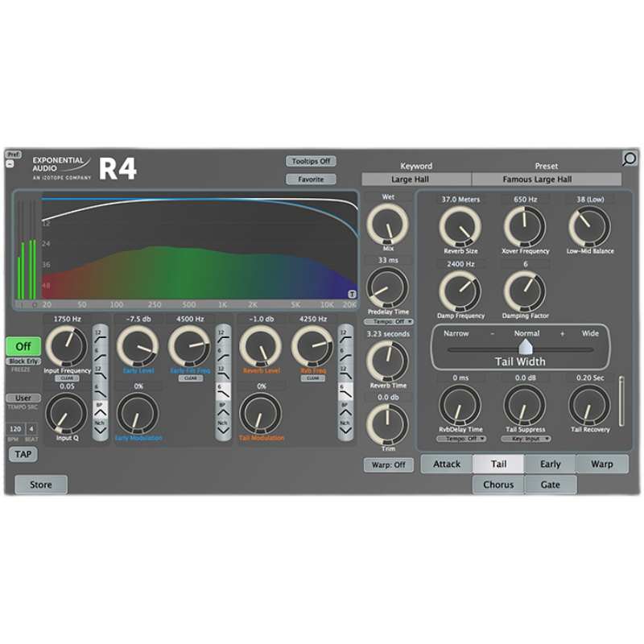Image resolution: width=644 pixels, height=644 pixels.
Task: Select 12 dB high-pass for Early filter
Action: [x=223, y=336]
